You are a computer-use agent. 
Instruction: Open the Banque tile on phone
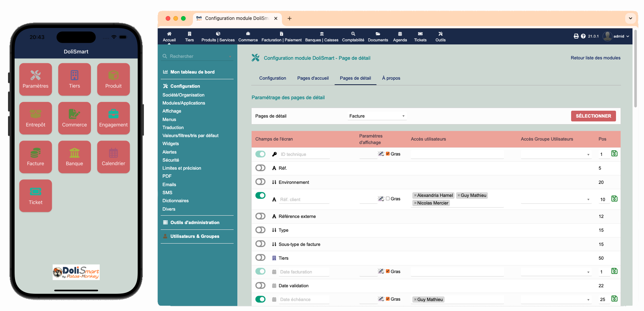[74, 157]
